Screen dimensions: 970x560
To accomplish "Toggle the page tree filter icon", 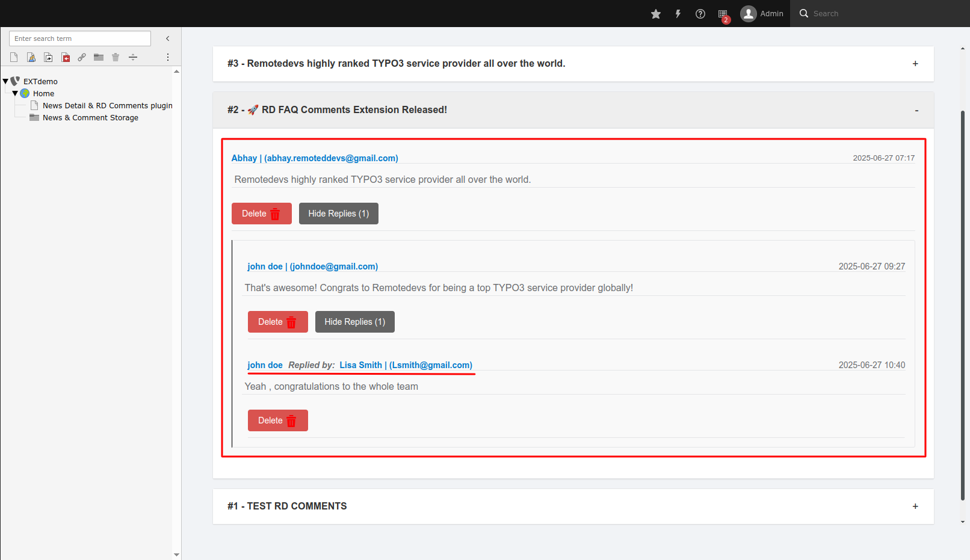I will point(132,57).
